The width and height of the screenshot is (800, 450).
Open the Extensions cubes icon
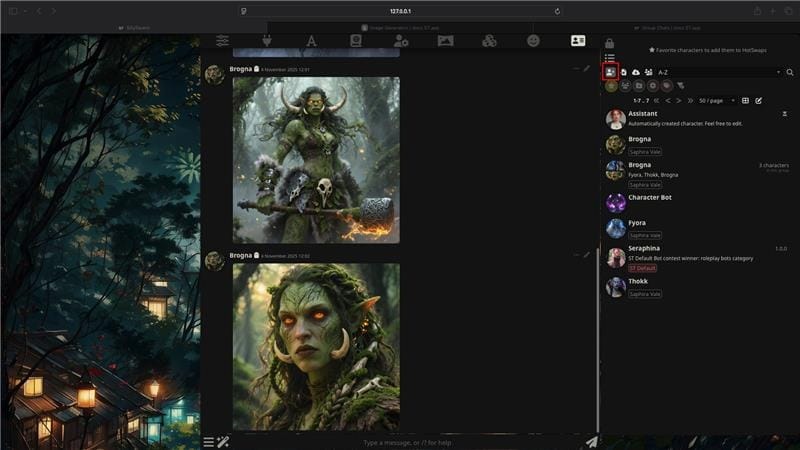pos(489,41)
